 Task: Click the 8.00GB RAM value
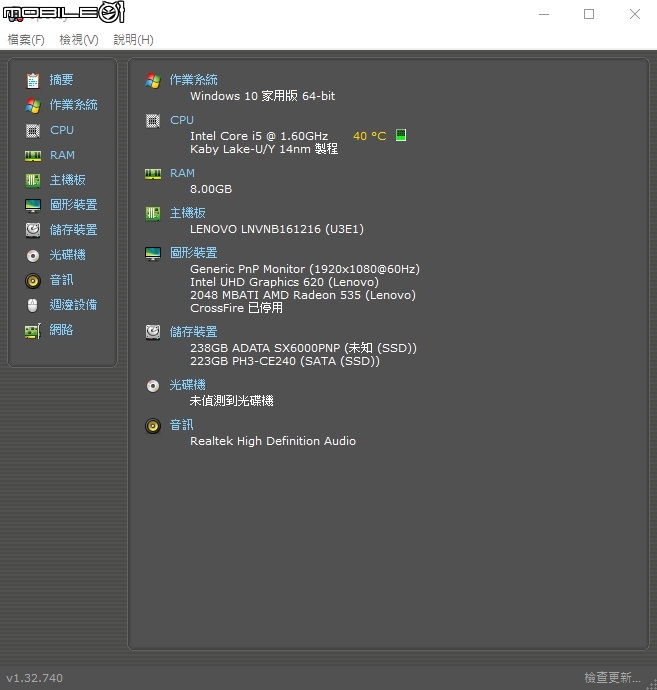(211, 189)
